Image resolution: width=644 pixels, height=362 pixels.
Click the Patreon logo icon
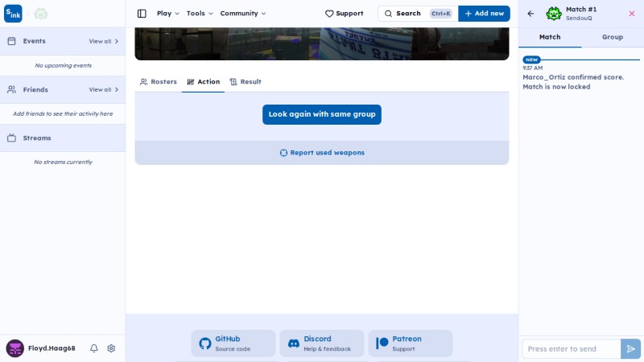click(382, 343)
